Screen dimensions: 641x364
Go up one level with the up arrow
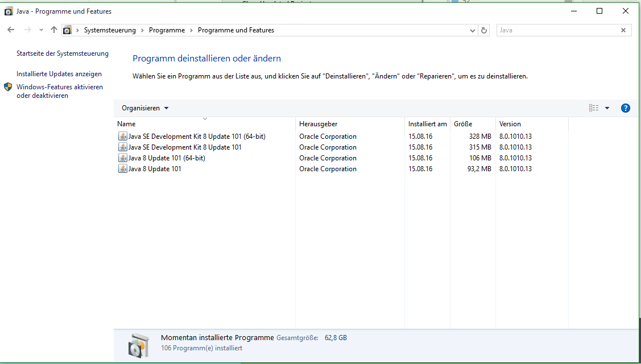53,30
